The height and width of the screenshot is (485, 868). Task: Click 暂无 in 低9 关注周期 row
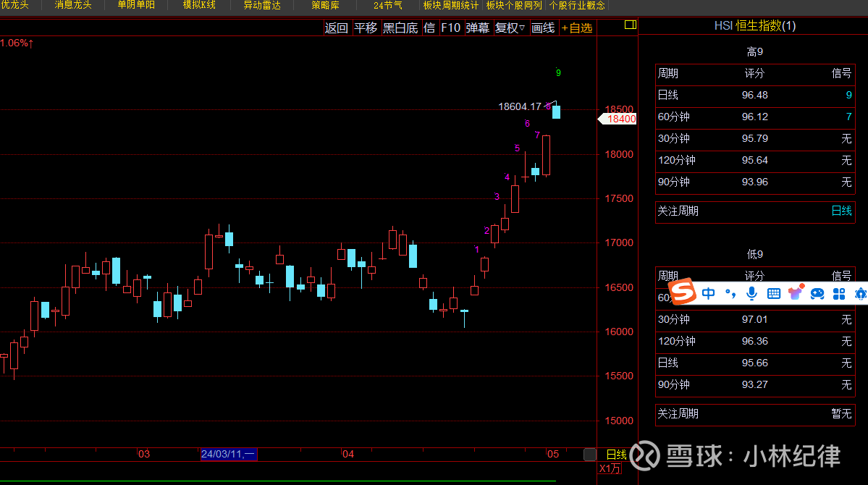(841, 413)
